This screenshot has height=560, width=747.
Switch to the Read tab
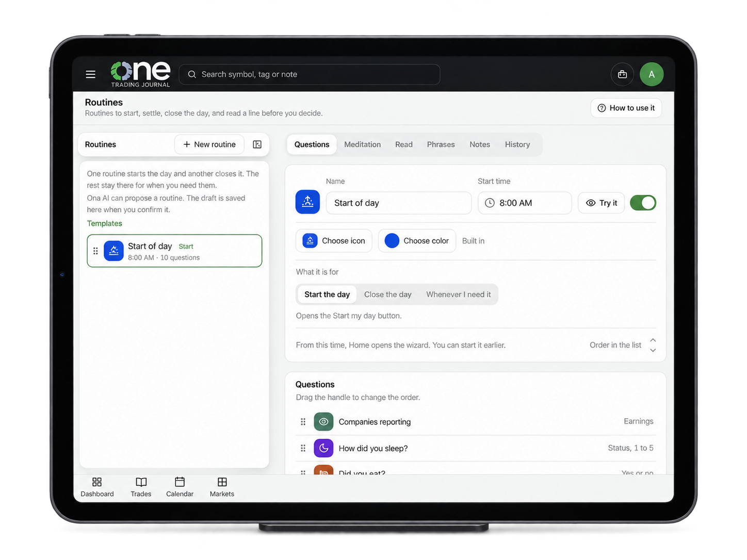point(404,144)
